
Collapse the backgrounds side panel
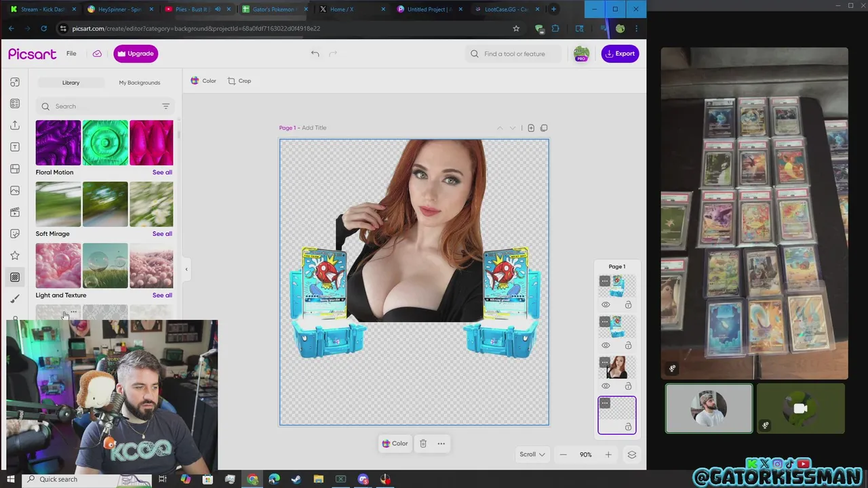[x=186, y=269]
